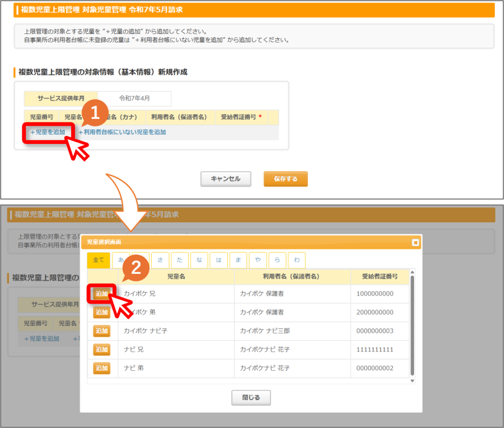Click the 閉じる button in dialog
Viewport: 504px width, 428px height.
tap(251, 398)
